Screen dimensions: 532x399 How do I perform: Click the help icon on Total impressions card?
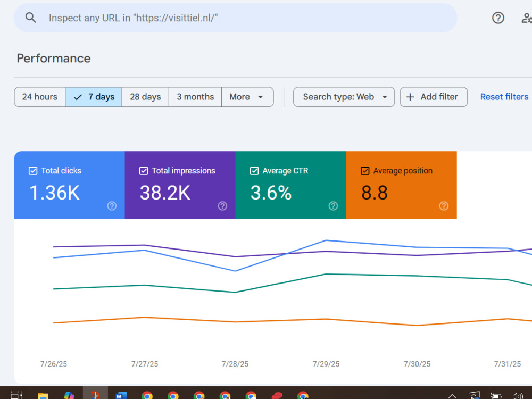point(222,205)
